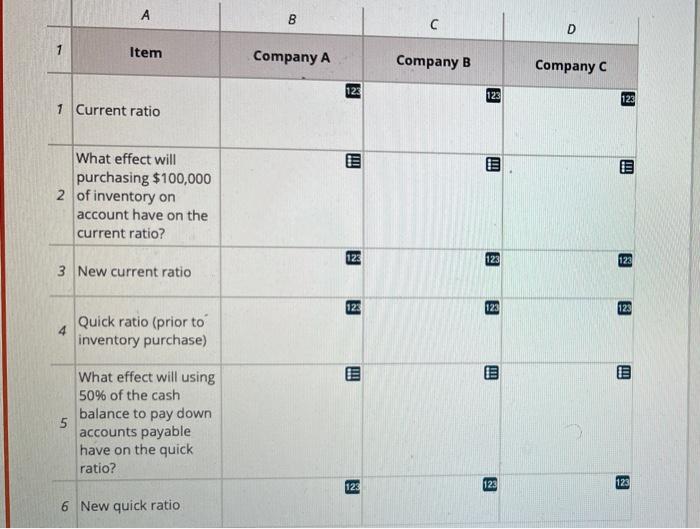This screenshot has height=529, width=700.
Task: Click numeric icon in Company B New current ratio
Action: [493, 260]
